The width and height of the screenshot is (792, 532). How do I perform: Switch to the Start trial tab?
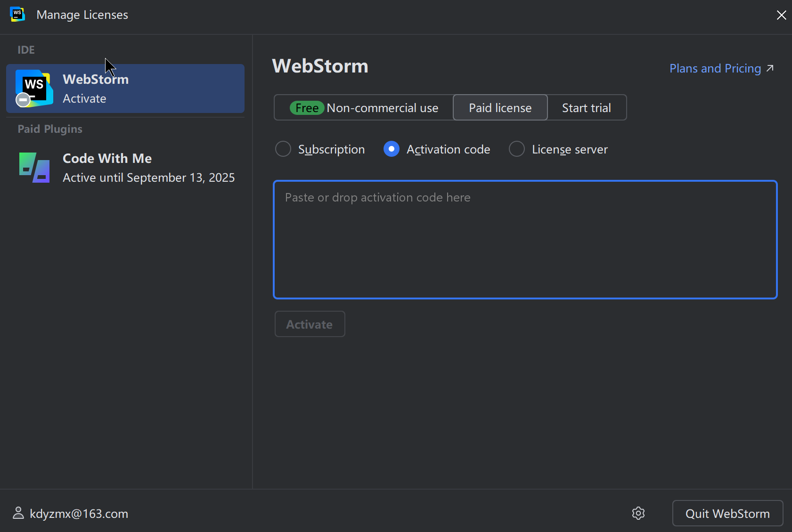(x=587, y=108)
